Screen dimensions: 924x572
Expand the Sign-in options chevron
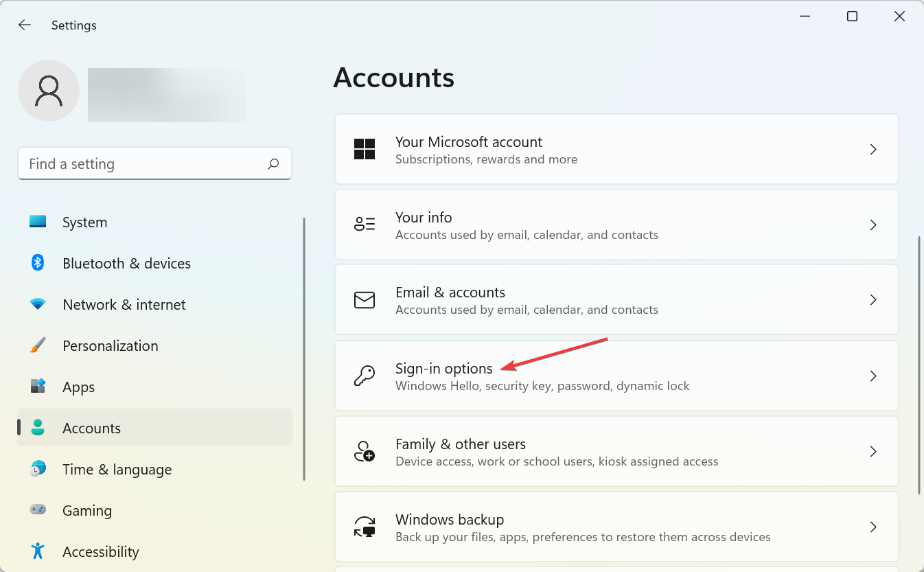[x=873, y=376]
